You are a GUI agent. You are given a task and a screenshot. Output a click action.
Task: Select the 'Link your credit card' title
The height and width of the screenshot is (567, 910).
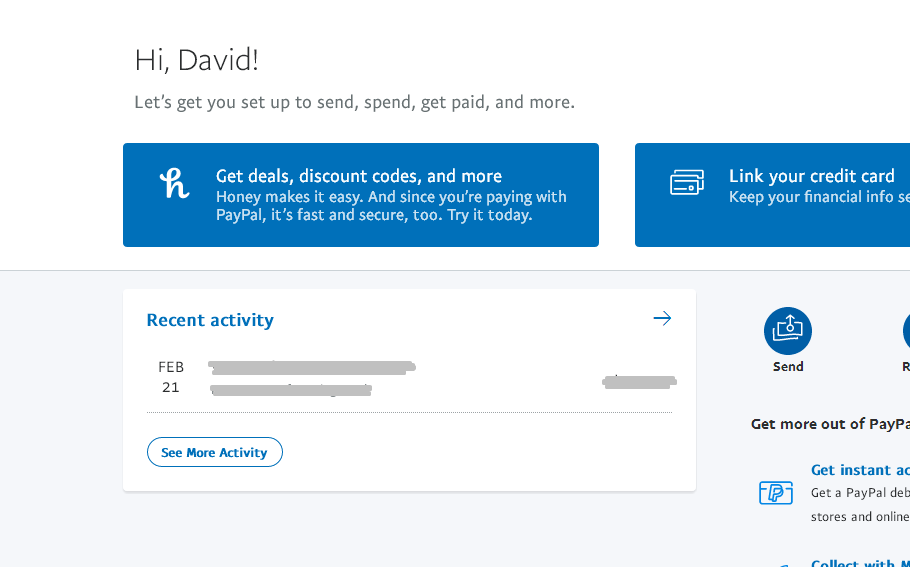click(811, 176)
